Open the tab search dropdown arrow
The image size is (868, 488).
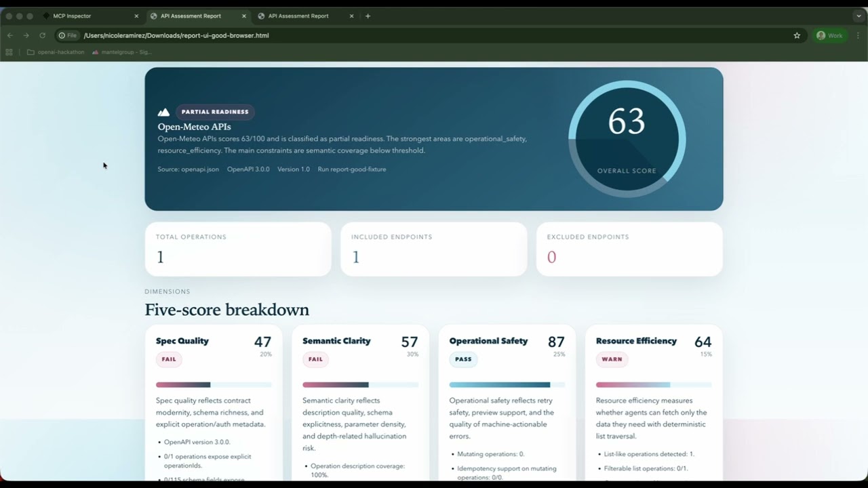pyautogui.click(x=859, y=16)
